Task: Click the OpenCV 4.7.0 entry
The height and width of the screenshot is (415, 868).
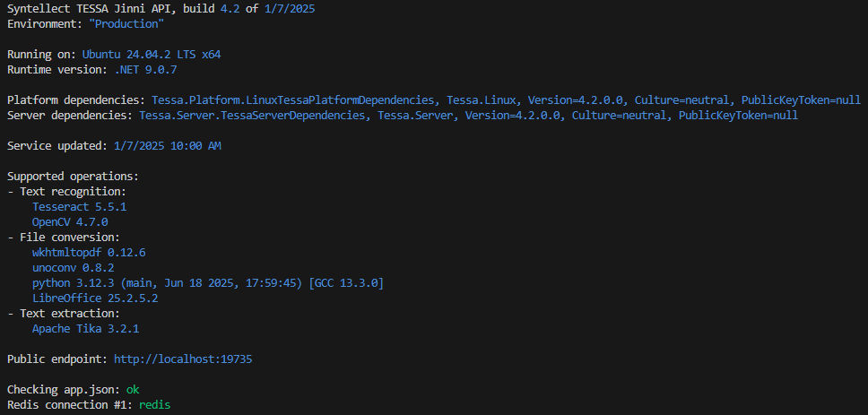Action: point(70,221)
